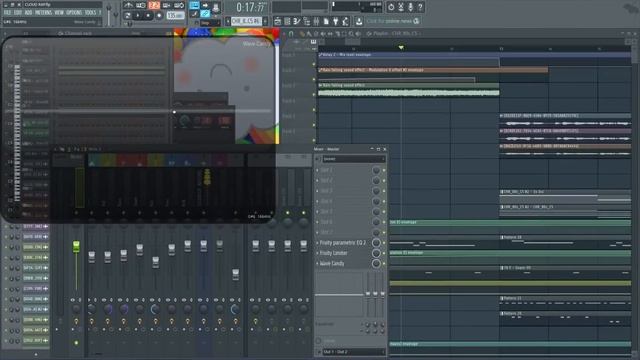Toggle the orange countdown before recording button
The height and width of the screenshot is (360, 640).
pos(154,6)
